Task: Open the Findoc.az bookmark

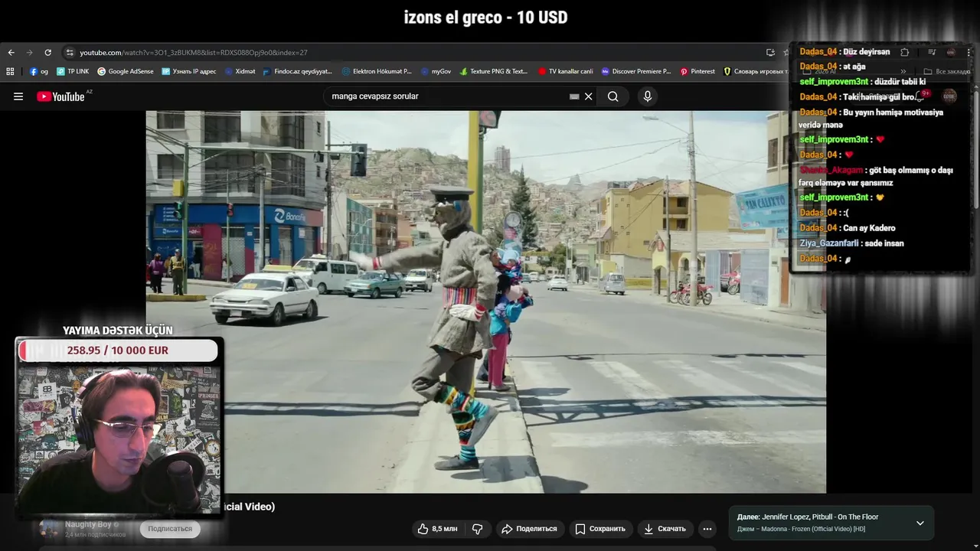Action: [298, 71]
